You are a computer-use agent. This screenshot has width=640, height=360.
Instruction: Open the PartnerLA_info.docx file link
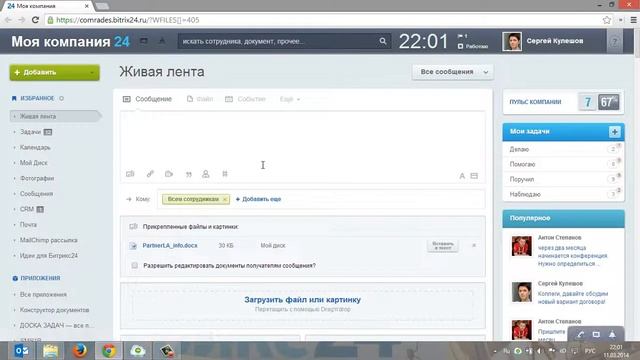(170, 245)
